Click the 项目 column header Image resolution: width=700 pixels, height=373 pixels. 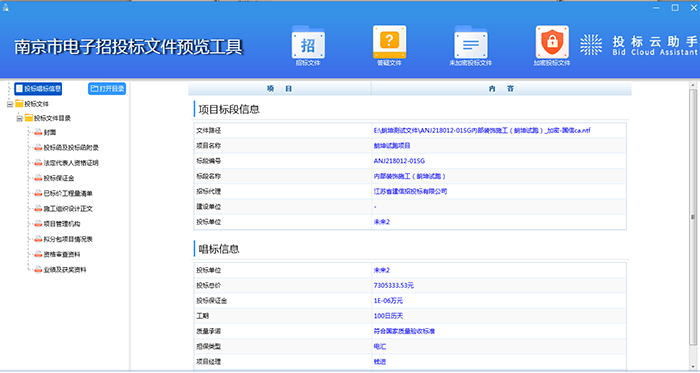(x=279, y=89)
